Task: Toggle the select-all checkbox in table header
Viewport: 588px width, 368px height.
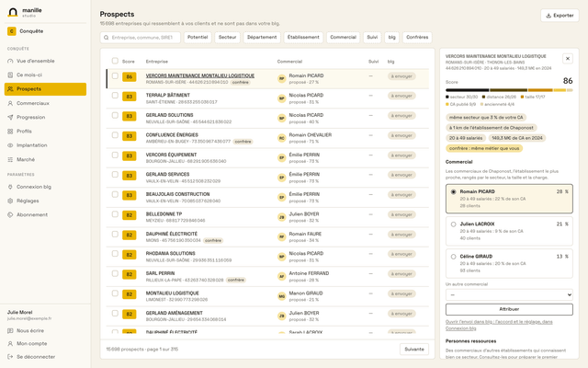Action: (115, 61)
